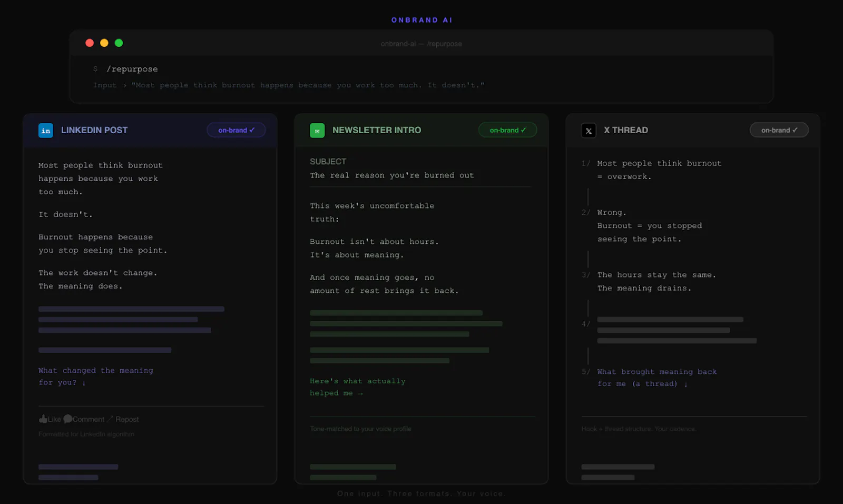Click the ONBRAND AI title
The width and height of the screenshot is (843, 504).
tap(422, 20)
